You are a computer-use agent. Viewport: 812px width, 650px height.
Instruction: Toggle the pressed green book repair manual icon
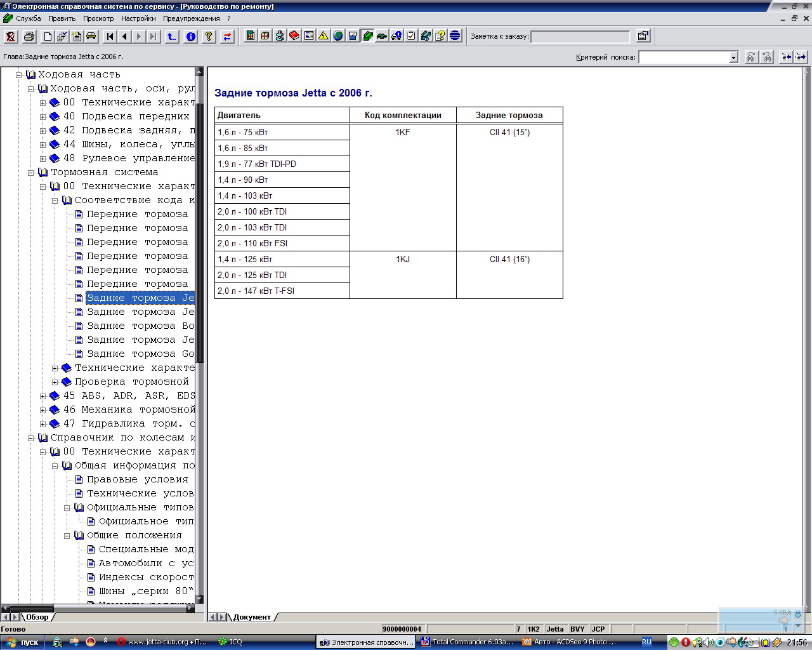point(367,36)
